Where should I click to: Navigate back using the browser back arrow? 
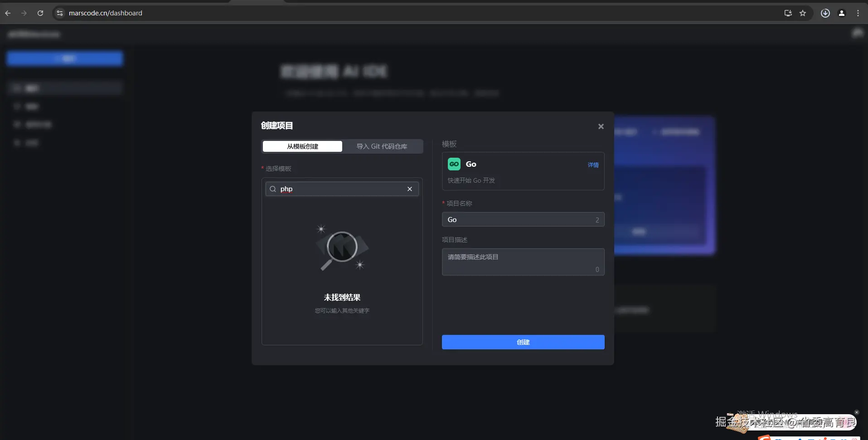[x=8, y=13]
